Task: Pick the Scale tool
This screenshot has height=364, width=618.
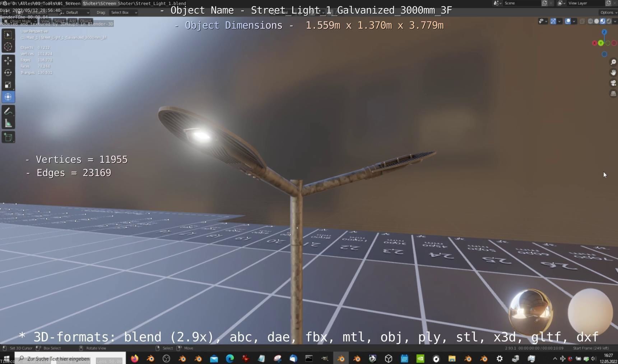Action: click(8, 85)
